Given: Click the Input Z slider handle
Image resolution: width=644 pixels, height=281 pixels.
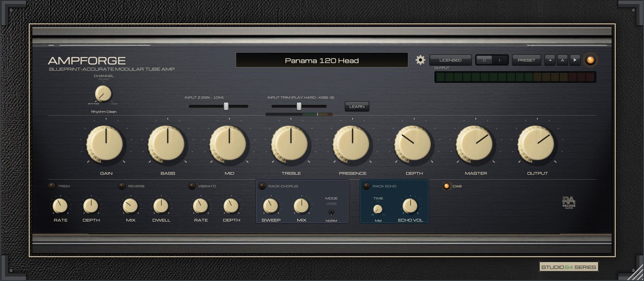Looking at the screenshot, I should [226, 106].
